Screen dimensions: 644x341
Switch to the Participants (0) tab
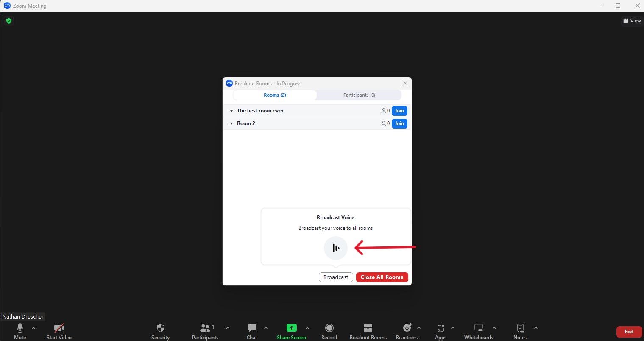point(359,95)
